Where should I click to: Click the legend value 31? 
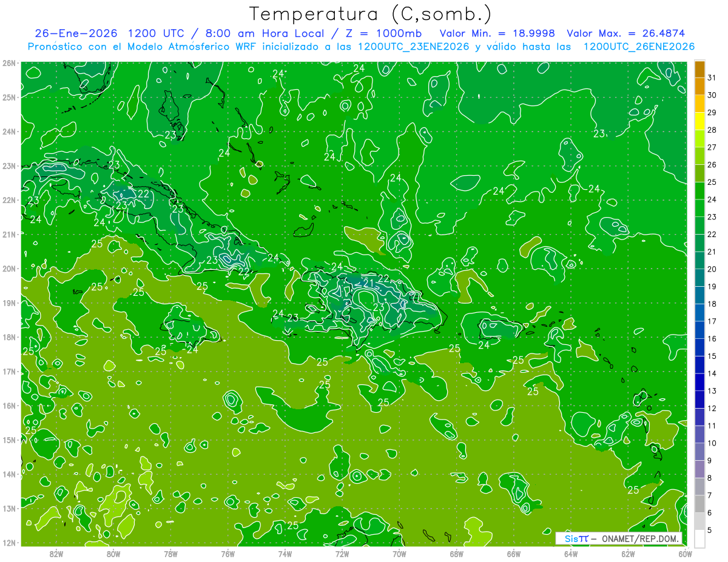pos(712,78)
